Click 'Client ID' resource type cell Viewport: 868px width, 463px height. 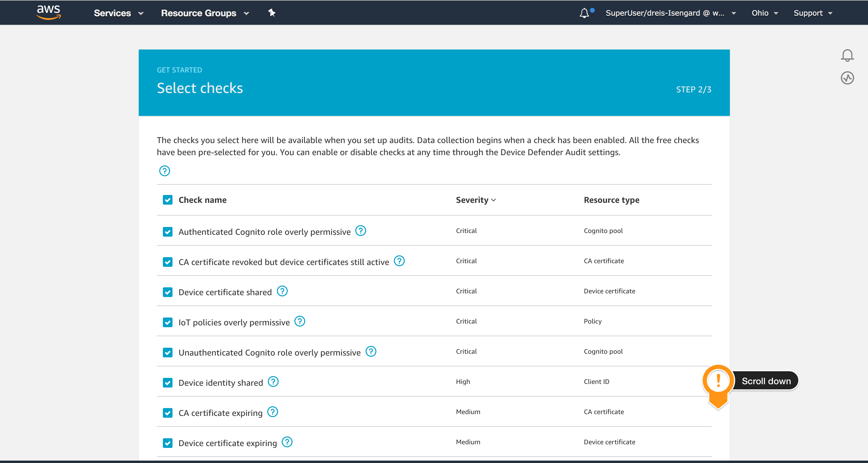[x=597, y=382]
